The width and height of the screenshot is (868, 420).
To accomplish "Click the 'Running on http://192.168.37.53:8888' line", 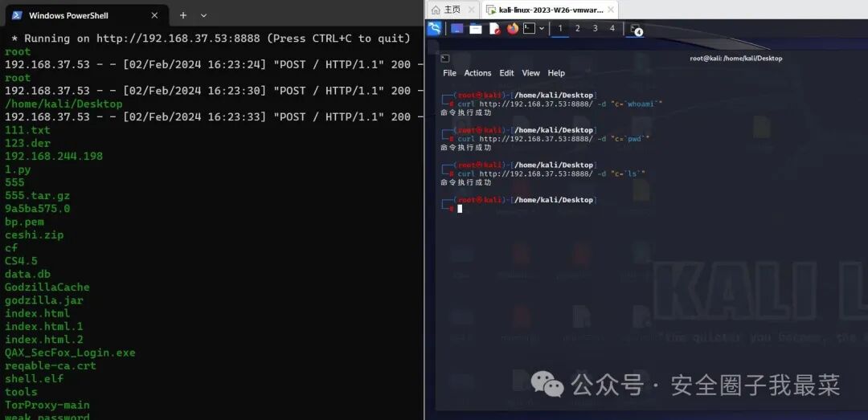I will 211,39.
